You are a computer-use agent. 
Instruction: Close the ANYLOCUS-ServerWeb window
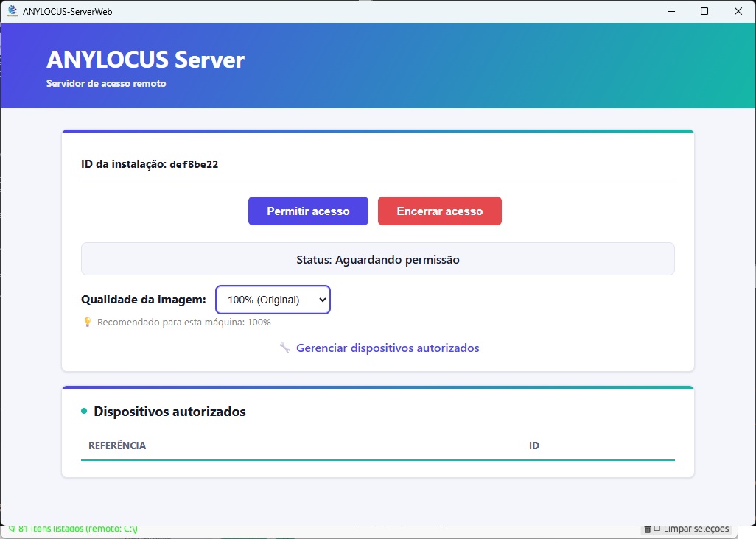[738, 11]
